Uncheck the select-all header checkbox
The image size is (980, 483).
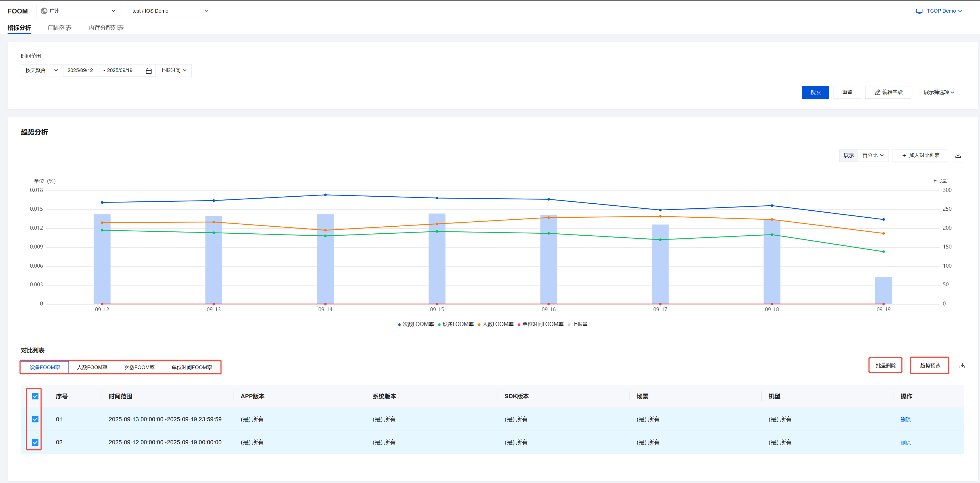[35, 396]
